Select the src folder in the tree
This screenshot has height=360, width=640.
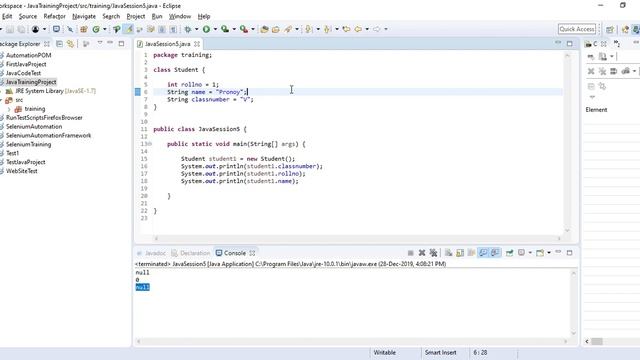pyautogui.click(x=19, y=100)
